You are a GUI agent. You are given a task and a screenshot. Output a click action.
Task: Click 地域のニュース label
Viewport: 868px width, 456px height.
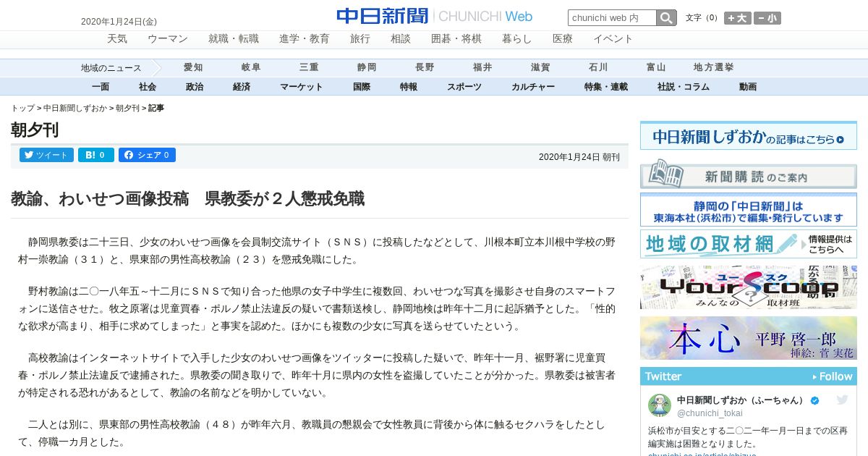coord(111,68)
